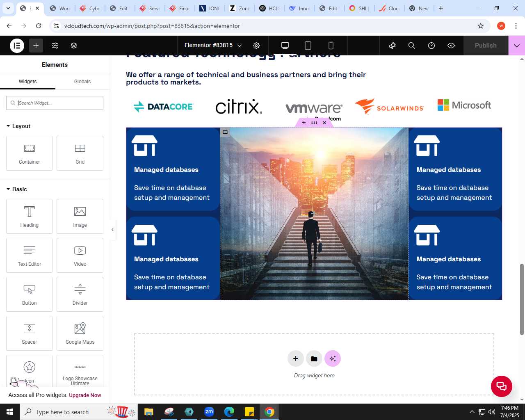The image size is (525, 420).
Task: Select the Heading widget
Action: pos(29,216)
